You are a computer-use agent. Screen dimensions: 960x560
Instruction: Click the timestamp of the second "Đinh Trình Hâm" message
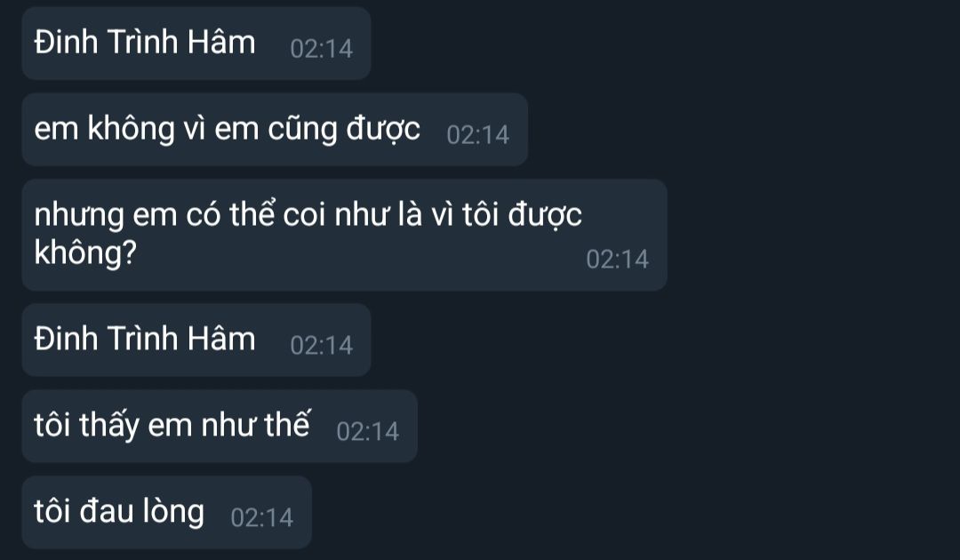[x=322, y=346]
